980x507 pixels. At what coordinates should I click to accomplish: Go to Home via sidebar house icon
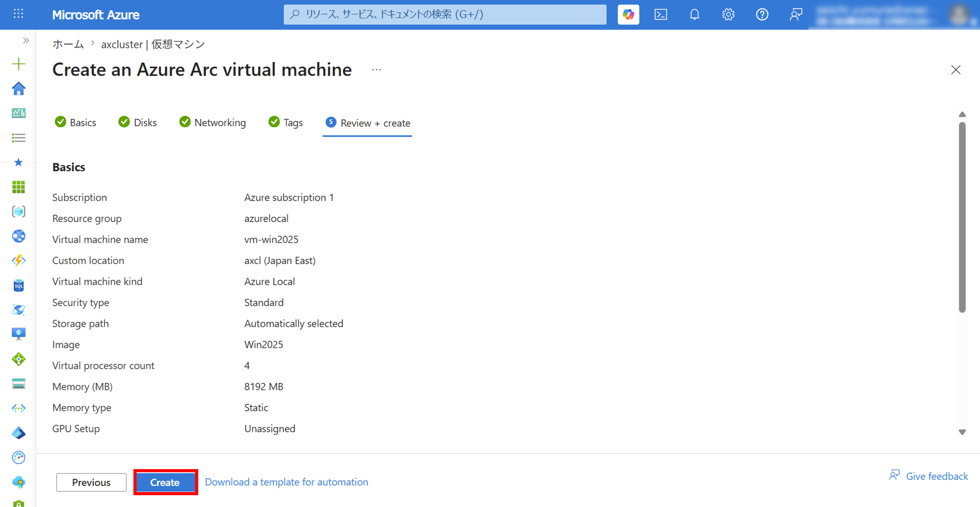tap(18, 89)
